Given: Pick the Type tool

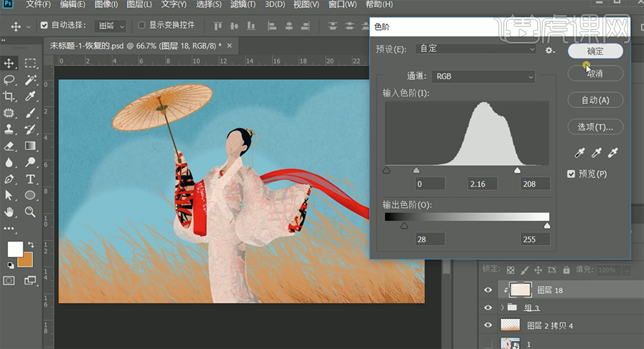Looking at the screenshot, I should tap(30, 179).
